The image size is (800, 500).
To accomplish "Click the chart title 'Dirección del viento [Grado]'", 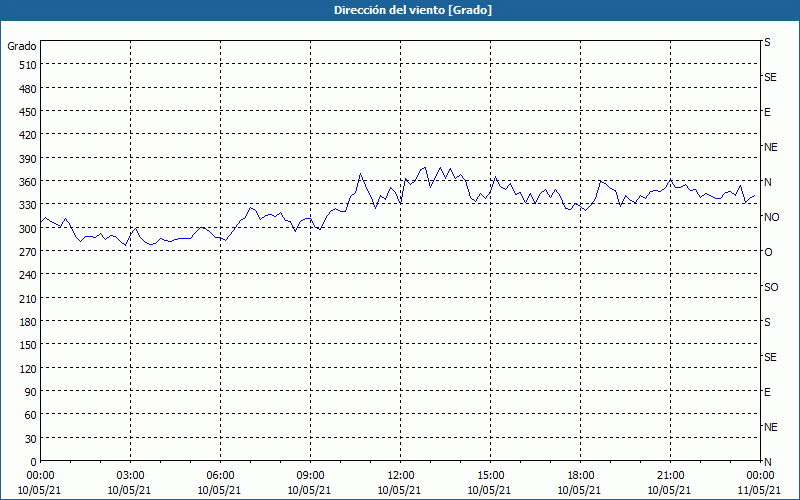I will coord(413,10).
